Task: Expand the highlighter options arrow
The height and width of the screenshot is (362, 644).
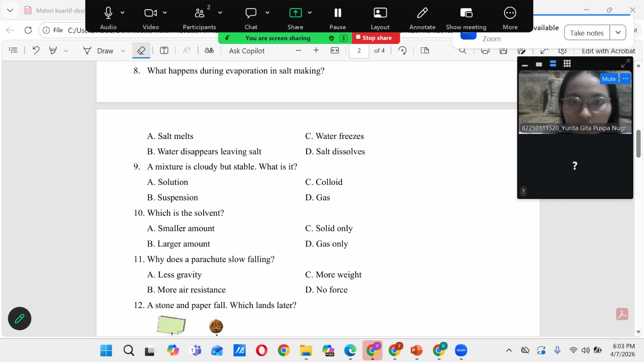Action: tap(66, 51)
